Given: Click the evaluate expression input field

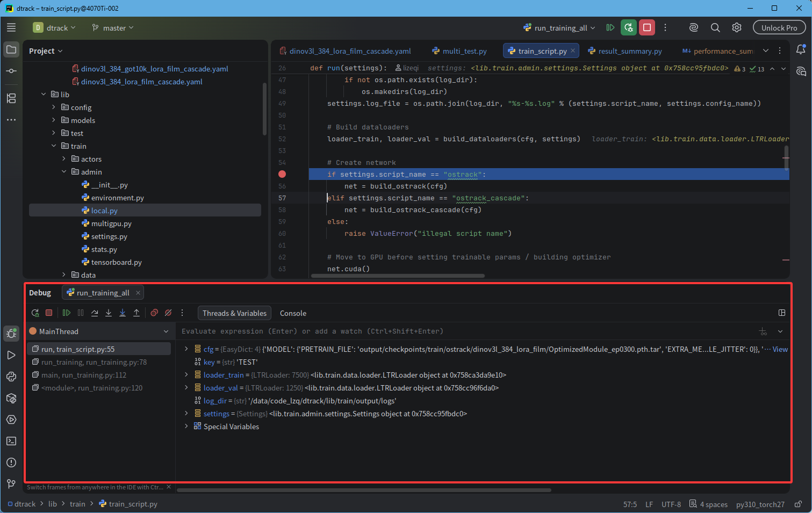Looking at the screenshot, I should coord(468,331).
